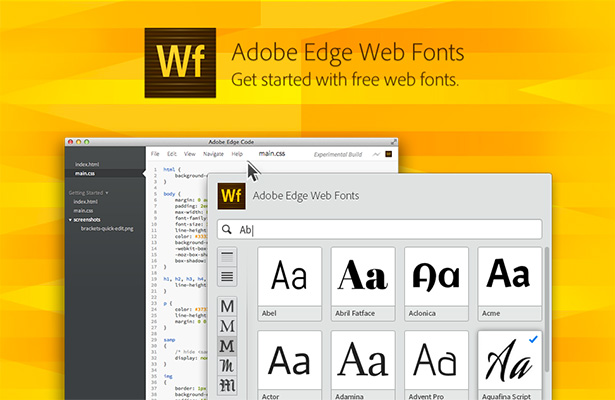Click the main.css document title

tap(272, 153)
